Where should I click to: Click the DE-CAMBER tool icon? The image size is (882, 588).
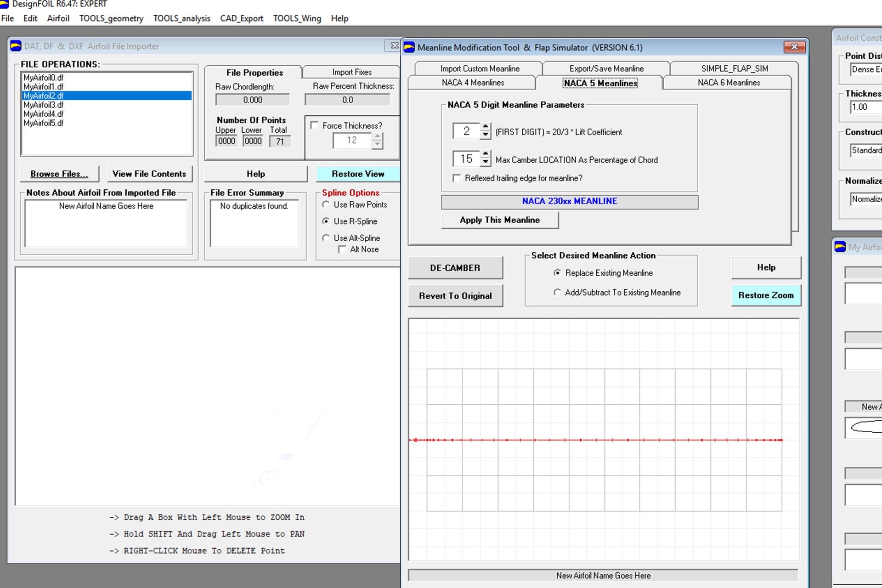pyautogui.click(x=455, y=267)
